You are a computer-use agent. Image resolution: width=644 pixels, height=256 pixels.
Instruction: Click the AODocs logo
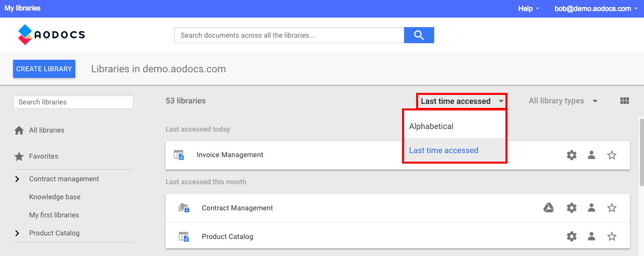[x=52, y=35]
